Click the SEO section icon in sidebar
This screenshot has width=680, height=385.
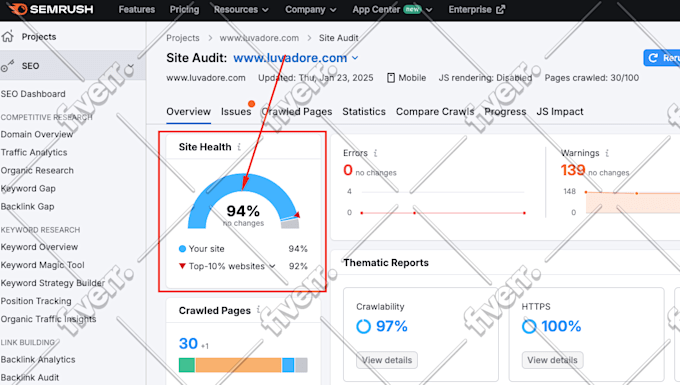[x=7, y=66]
